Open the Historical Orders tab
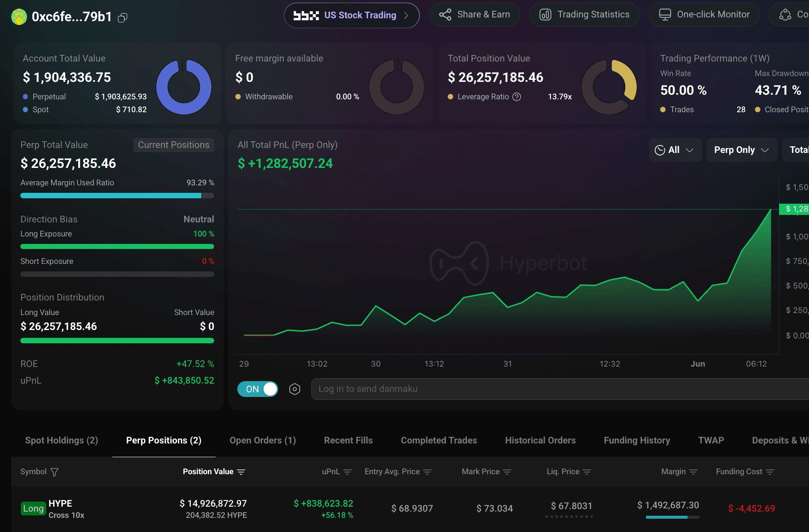 point(540,441)
